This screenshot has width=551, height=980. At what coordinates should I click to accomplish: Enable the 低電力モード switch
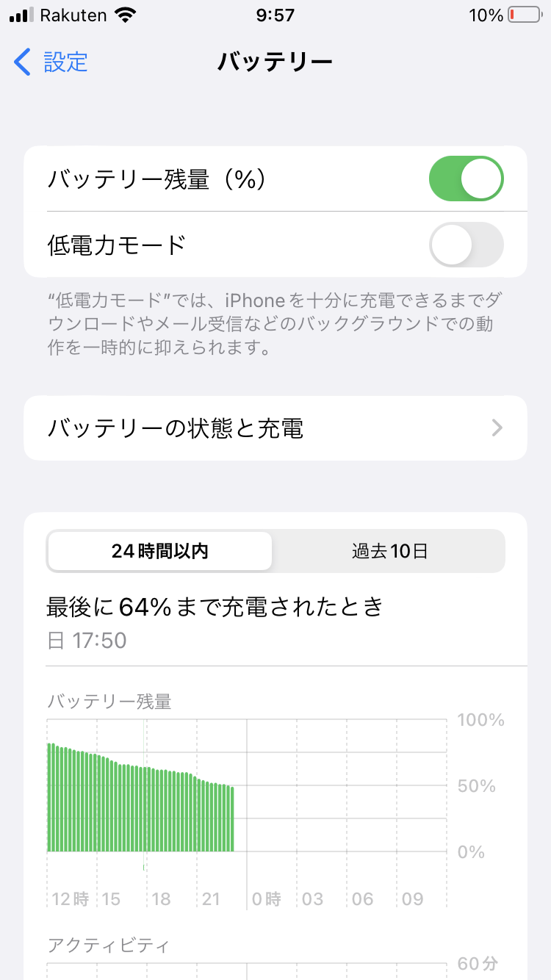(466, 245)
